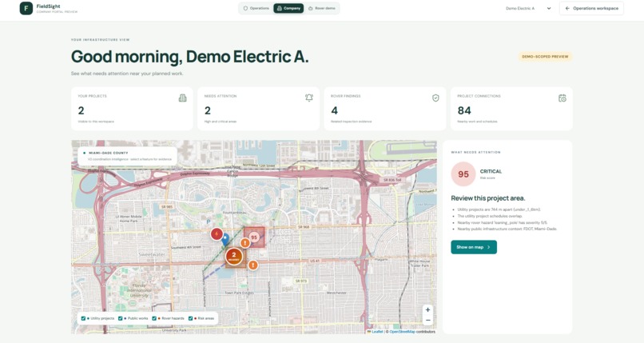This screenshot has width=644, height=343.
Task: Open the orange cluster marker labeled 2
Action: 233,257
